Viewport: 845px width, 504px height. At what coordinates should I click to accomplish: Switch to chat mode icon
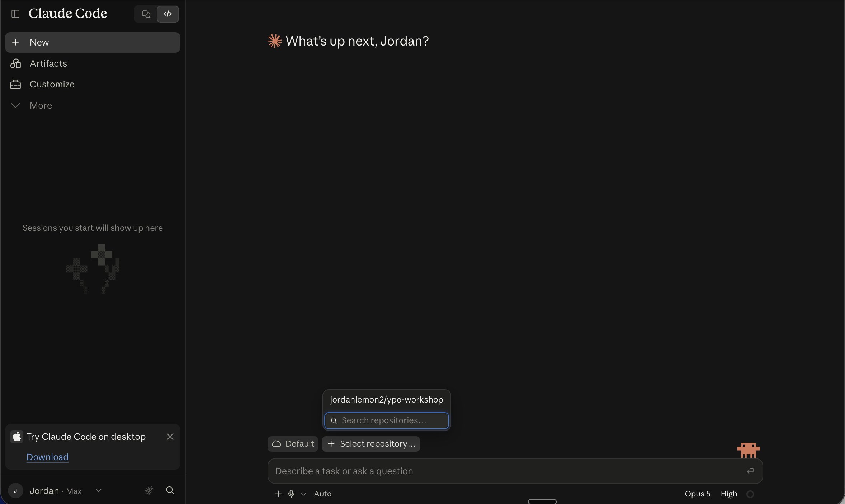pos(146,14)
